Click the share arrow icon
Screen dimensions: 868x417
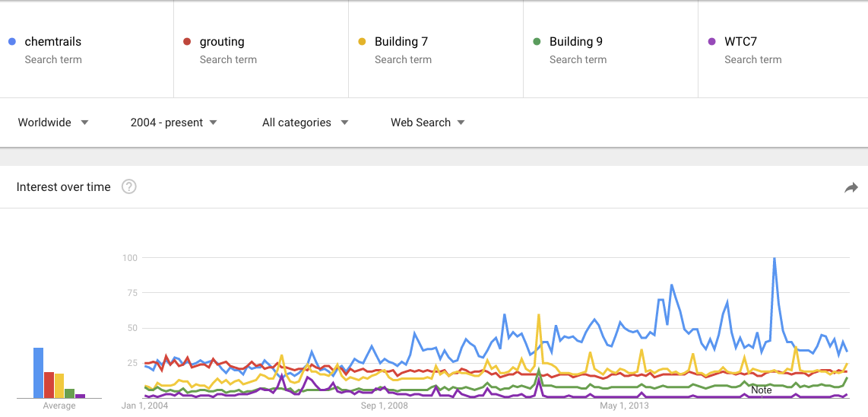851,187
